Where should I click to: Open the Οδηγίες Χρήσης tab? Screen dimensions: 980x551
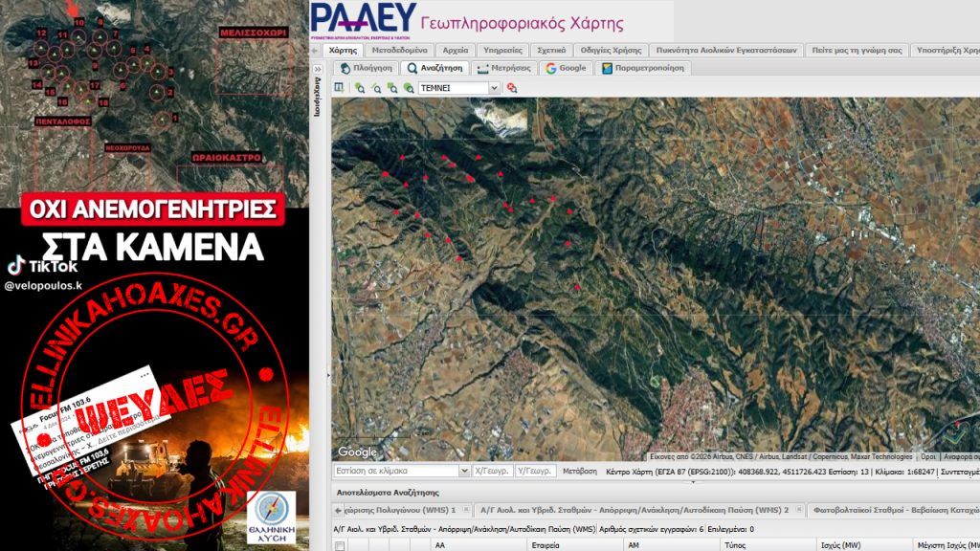[x=611, y=50]
